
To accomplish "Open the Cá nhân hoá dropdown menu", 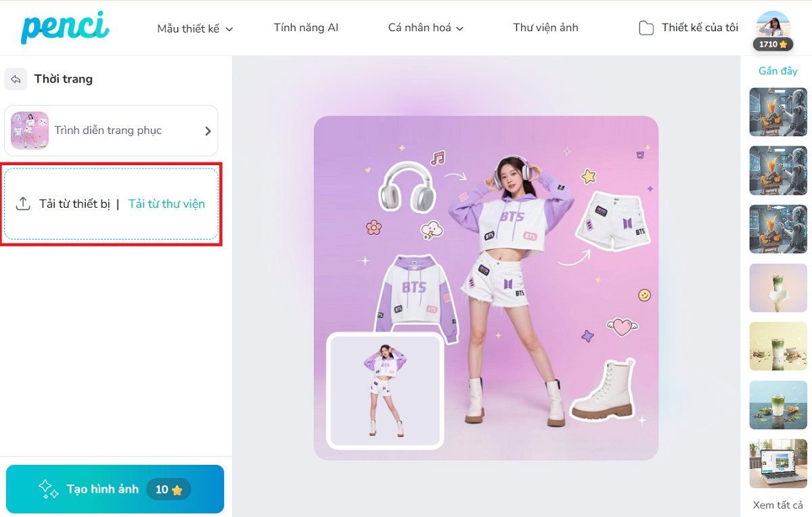I will (426, 28).
